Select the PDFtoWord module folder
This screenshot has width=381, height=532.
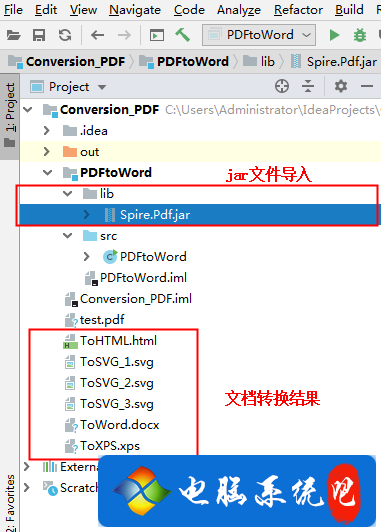point(116,173)
